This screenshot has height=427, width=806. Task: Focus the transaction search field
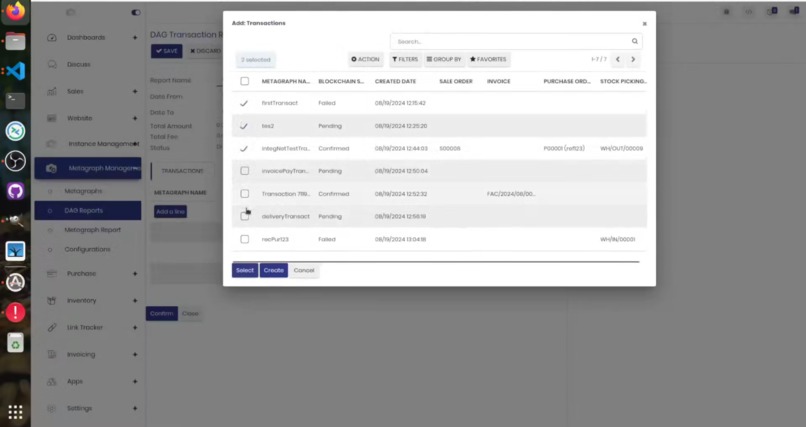[x=516, y=42]
